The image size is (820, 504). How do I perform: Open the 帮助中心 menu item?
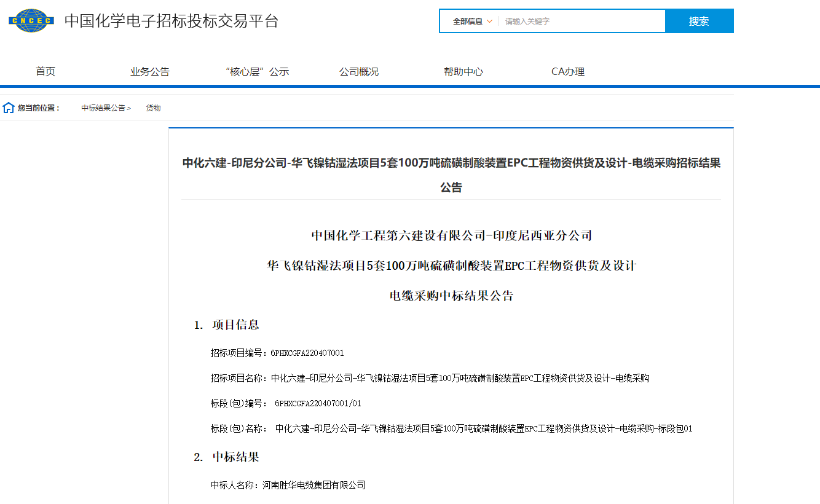coord(463,71)
